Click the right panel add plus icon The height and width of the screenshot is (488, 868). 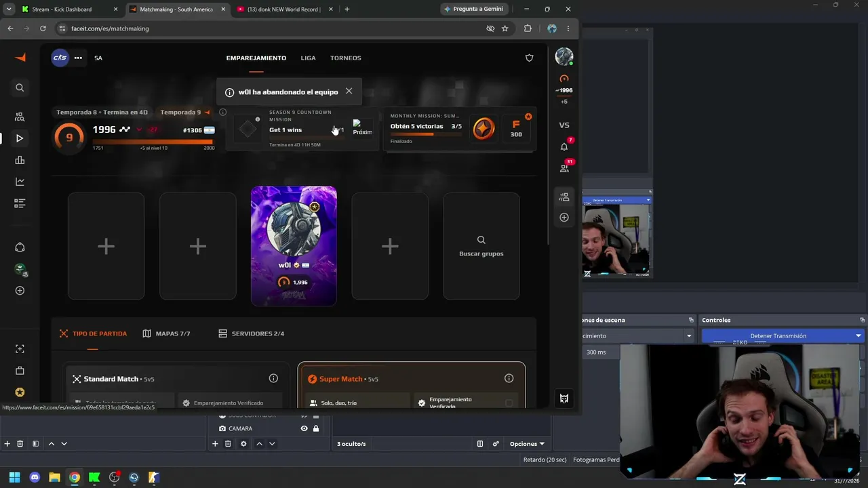coord(564,218)
